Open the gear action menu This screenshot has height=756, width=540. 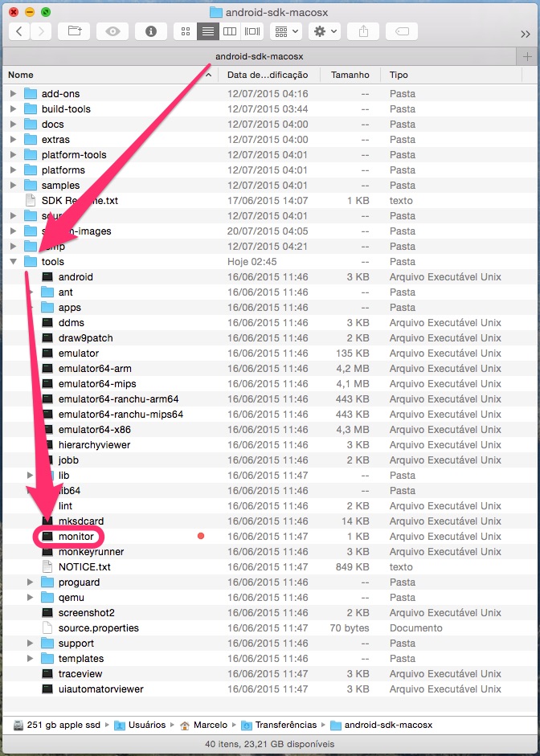[325, 32]
